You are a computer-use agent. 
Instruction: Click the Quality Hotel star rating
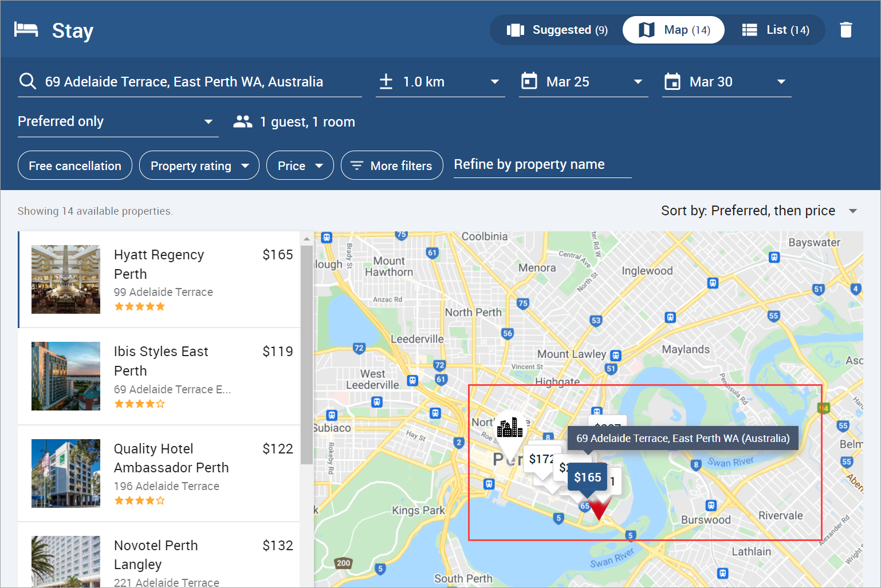pyautogui.click(x=139, y=500)
